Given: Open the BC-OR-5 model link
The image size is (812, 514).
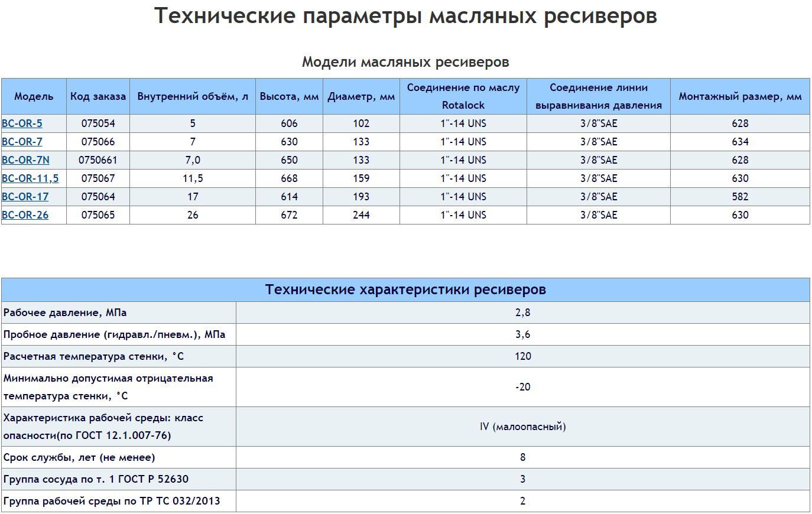Looking at the screenshot, I should (x=22, y=123).
